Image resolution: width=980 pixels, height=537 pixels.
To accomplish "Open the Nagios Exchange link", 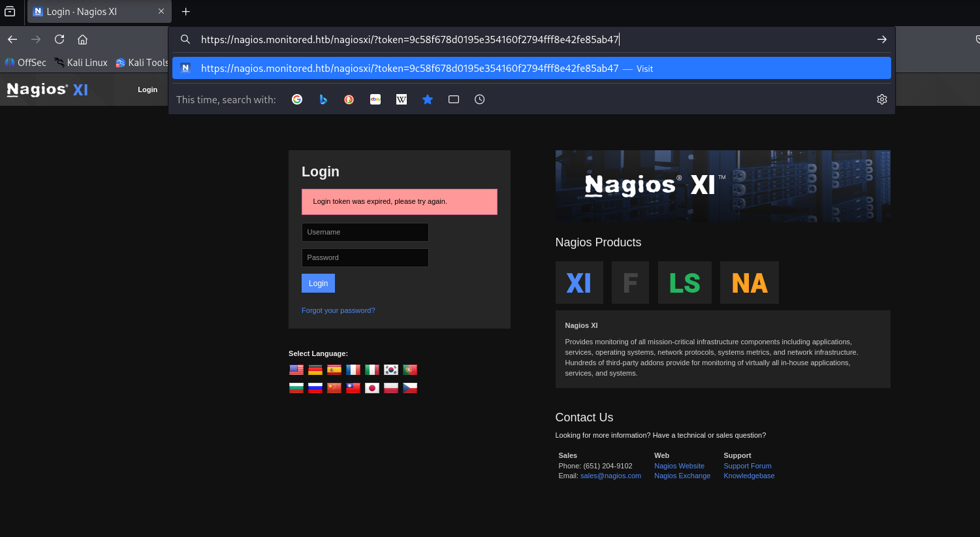I will [x=682, y=476].
